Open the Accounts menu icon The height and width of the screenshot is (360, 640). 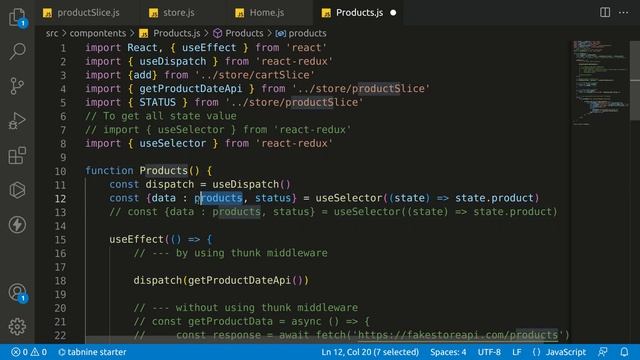pos(17,293)
